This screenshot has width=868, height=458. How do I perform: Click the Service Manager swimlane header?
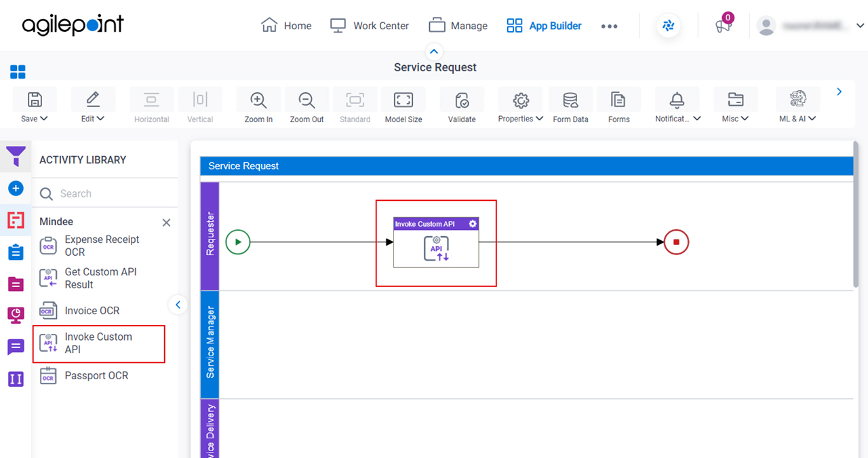(210, 343)
